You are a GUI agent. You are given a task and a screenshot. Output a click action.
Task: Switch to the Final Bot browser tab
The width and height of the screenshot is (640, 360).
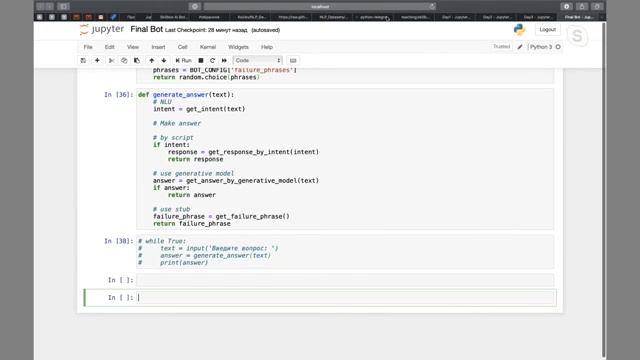click(579, 17)
